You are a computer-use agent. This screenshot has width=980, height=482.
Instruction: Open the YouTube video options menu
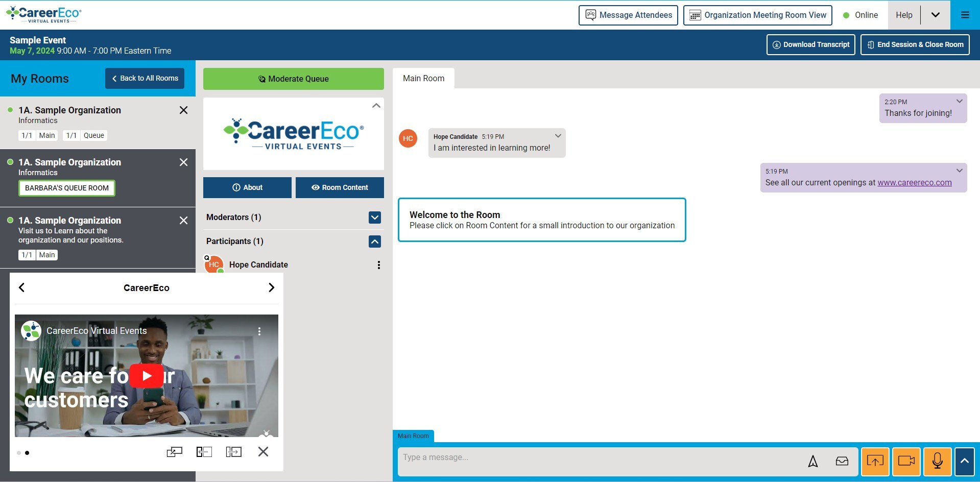(259, 331)
